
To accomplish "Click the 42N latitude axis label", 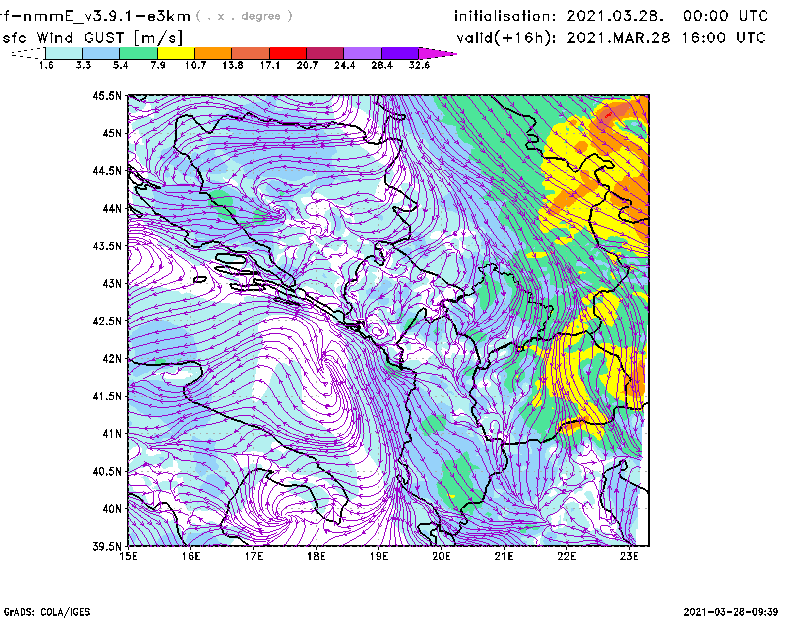I will pos(110,358).
